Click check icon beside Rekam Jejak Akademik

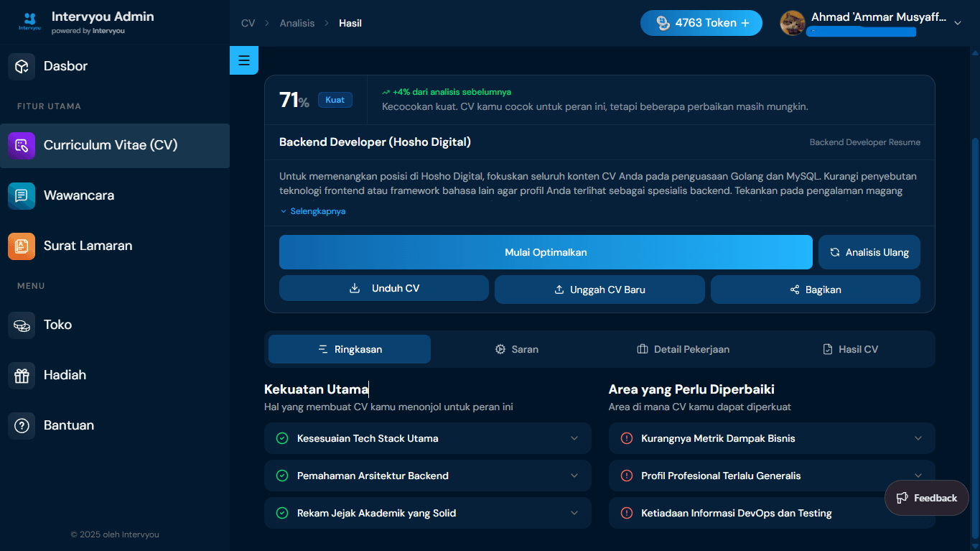click(282, 513)
